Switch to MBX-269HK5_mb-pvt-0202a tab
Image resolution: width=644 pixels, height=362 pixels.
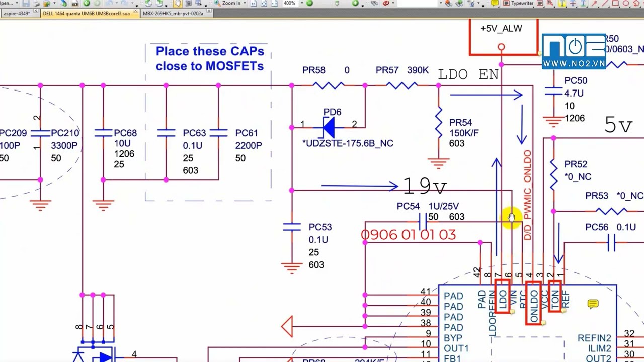pos(173,13)
